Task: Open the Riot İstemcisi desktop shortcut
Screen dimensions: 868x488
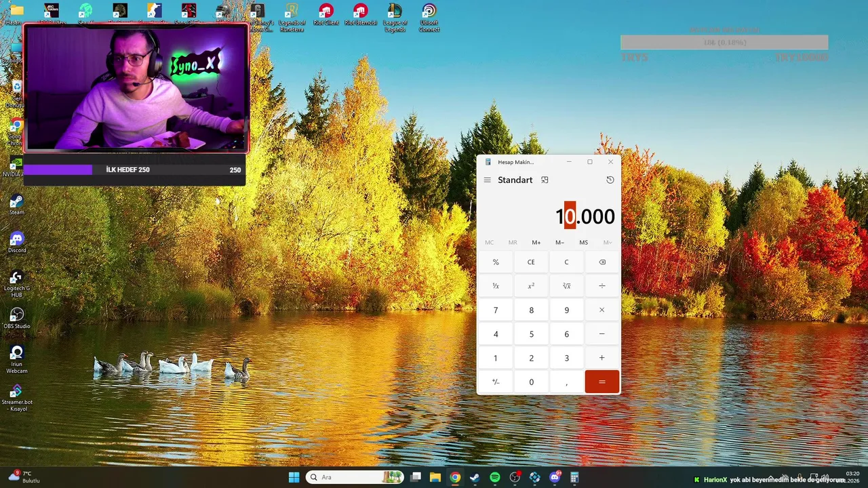Action: pyautogui.click(x=360, y=16)
